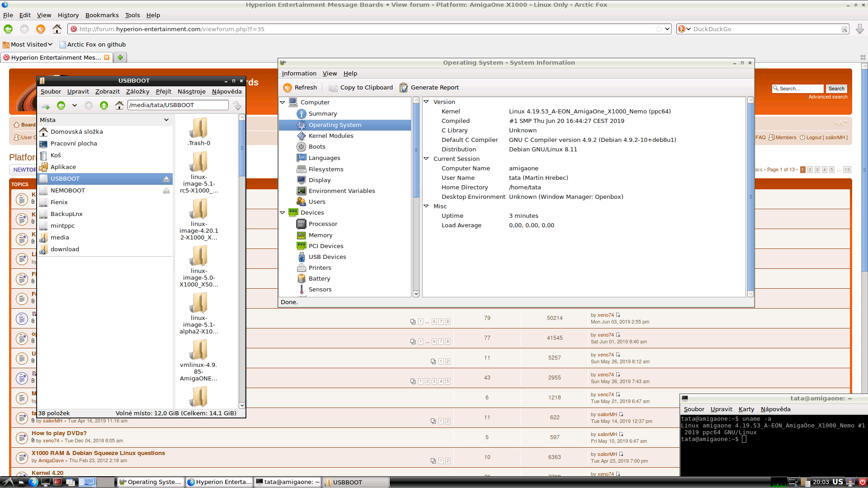Screen dimensions: 868x488
Task: Open the vmlinux-4.9.85 AmigaONE folder
Action: tap(198, 350)
